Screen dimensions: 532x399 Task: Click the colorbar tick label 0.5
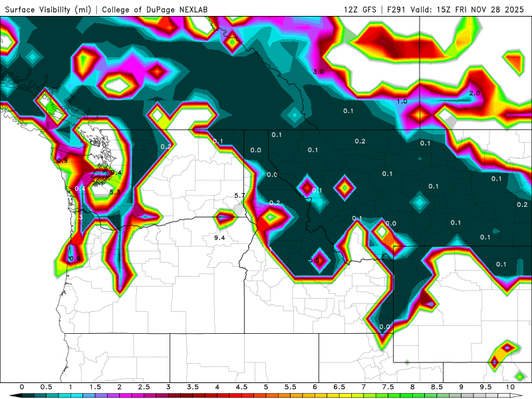(x=46, y=387)
